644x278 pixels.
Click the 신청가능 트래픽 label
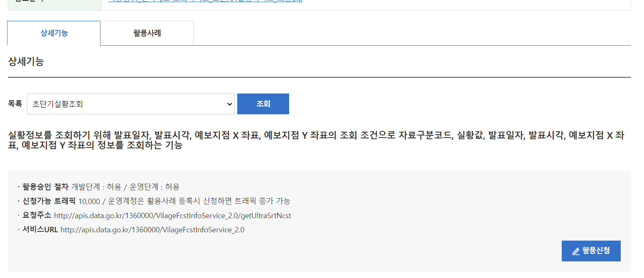(49, 201)
